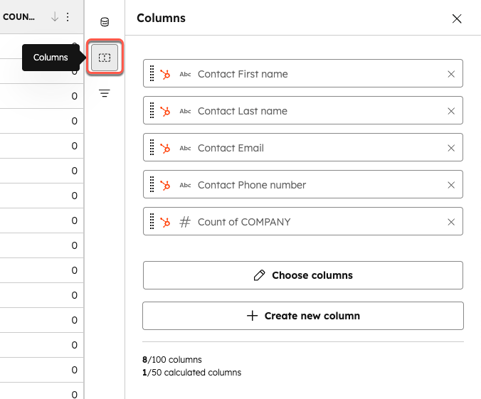This screenshot has width=481, height=399.
Task: Click Abc text type icon on Contact Email
Action: pos(185,148)
